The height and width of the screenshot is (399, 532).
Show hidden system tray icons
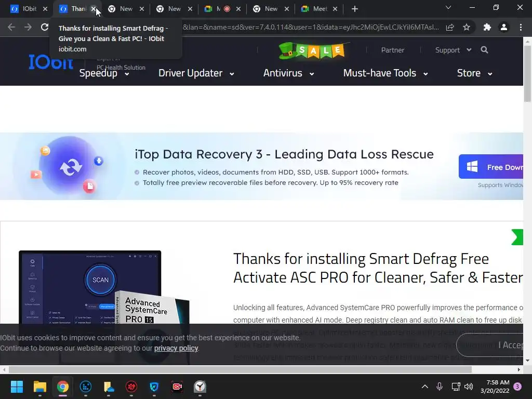tap(425, 387)
